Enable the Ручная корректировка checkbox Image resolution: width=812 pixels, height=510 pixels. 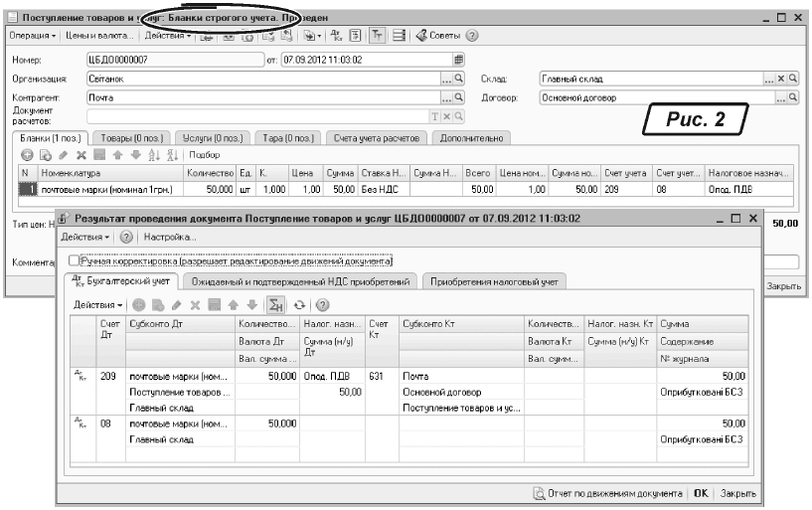[x=75, y=260]
